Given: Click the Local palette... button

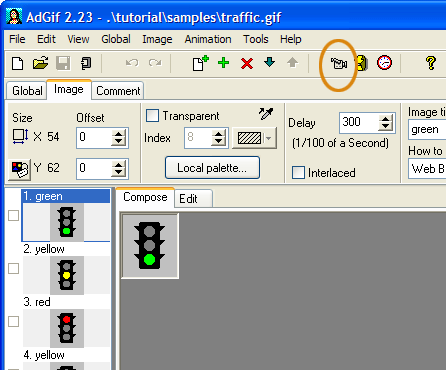Looking at the screenshot, I should pos(212,168).
